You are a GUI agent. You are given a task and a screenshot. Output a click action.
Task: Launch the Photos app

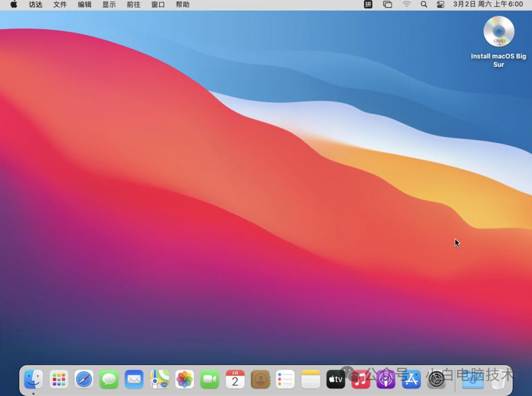pyautogui.click(x=184, y=379)
